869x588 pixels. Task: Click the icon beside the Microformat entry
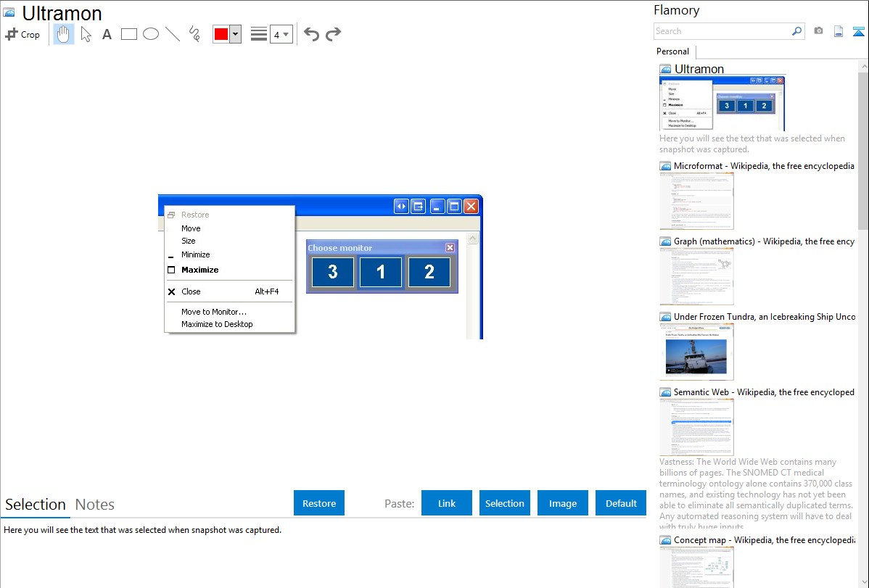tap(666, 166)
